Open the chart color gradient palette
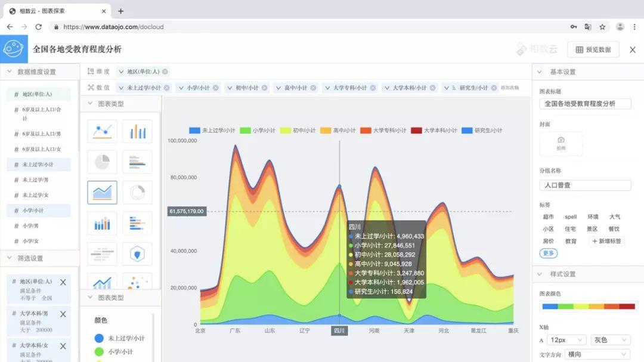The width and height of the screenshot is (644, 362). pyautogui.click(x=589, y=306)
